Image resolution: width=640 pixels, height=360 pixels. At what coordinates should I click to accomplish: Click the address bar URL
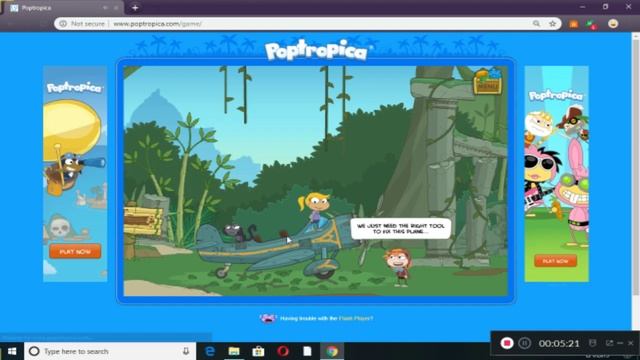coord(158,24)
